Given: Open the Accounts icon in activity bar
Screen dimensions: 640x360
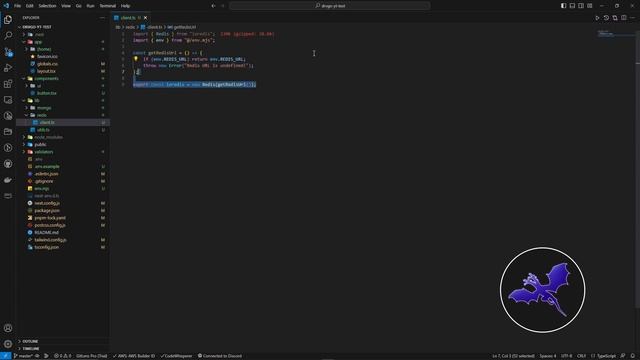Looking at the screenshot, I should (8, 328).
